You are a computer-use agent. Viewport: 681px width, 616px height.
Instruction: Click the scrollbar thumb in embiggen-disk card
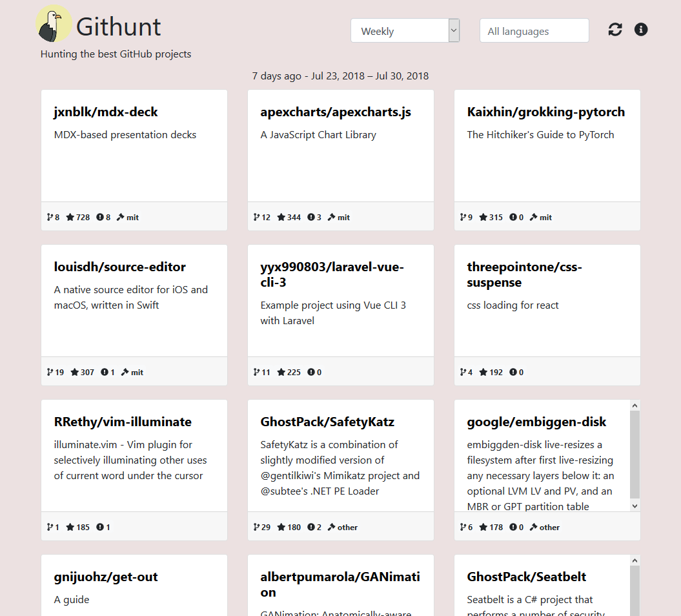coord(635,455)
